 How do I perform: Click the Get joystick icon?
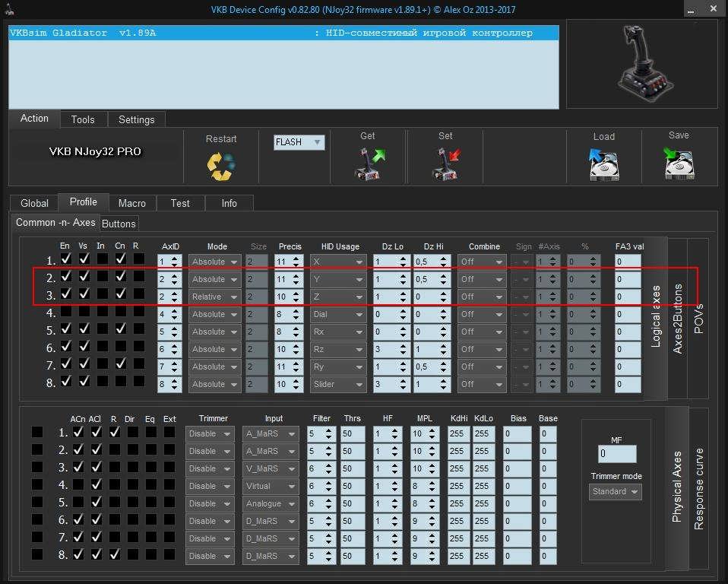368,163
